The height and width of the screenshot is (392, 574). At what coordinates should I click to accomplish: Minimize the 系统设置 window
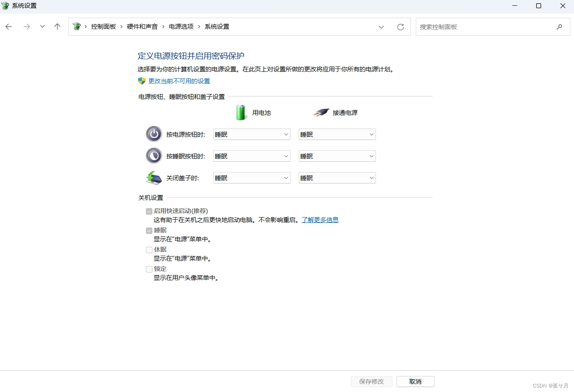(515, 6)
